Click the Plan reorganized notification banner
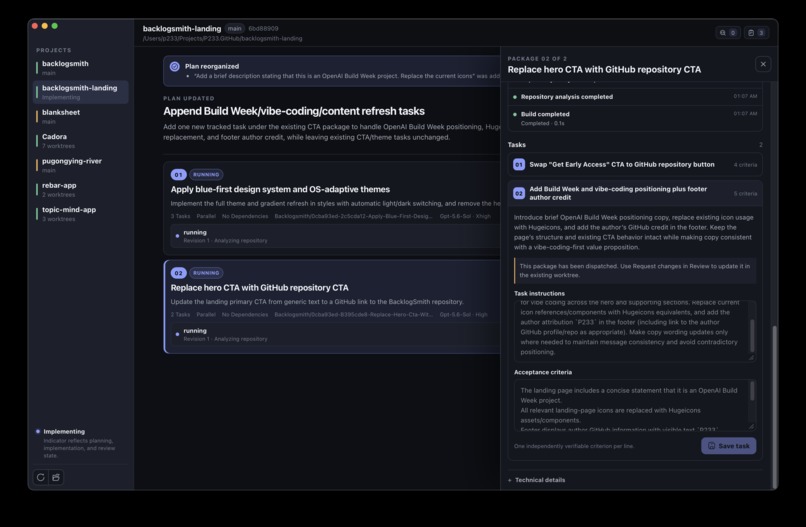 (x=332, y=71)
